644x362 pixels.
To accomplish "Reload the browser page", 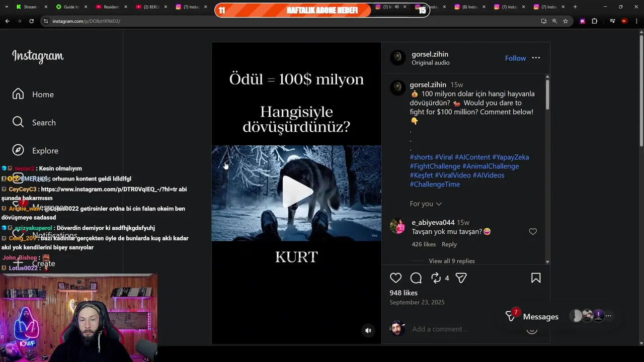I will [31, 21].
